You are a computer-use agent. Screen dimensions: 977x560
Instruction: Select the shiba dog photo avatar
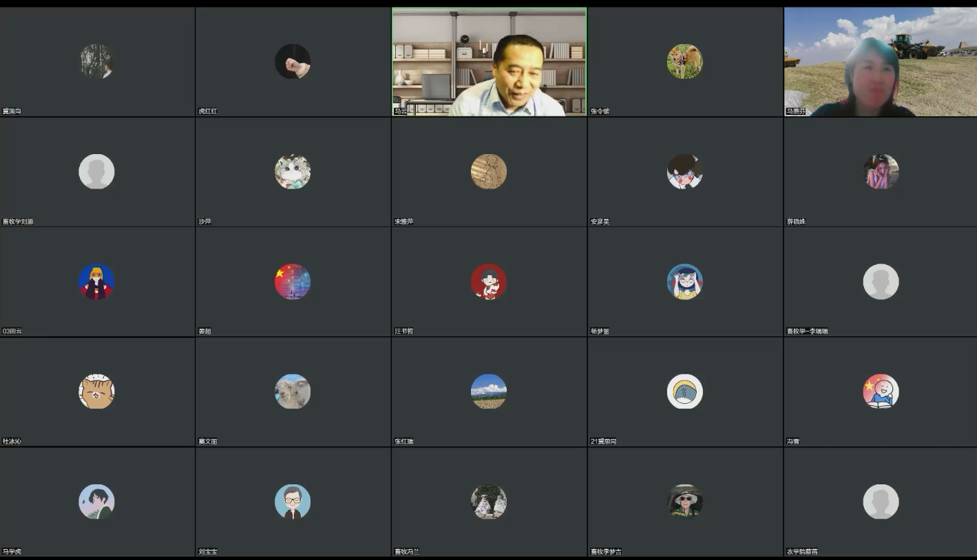(684, 61)
